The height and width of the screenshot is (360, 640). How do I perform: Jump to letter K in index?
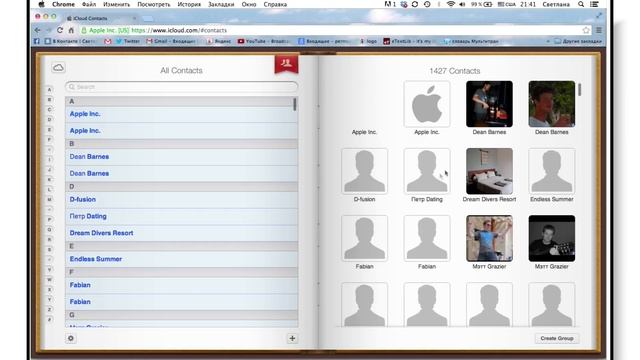(49, 179)
